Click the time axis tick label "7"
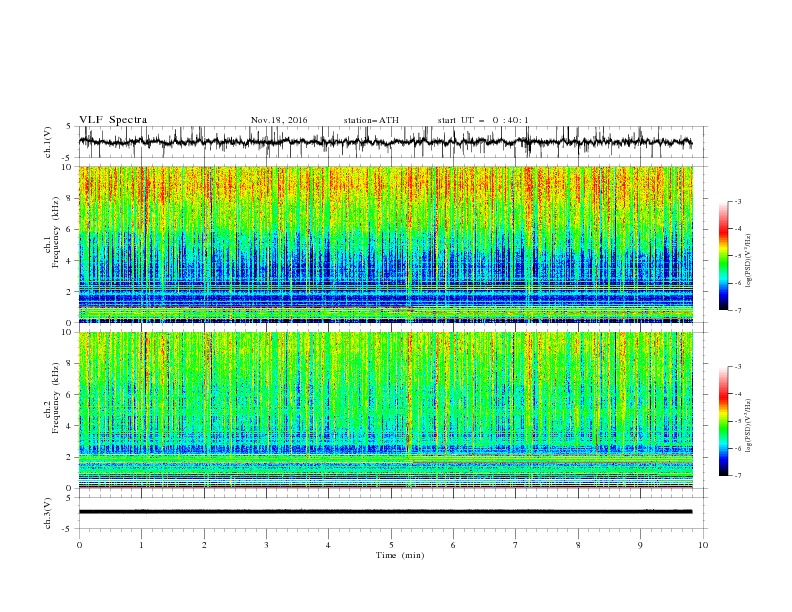Viewport: 792px width, 612px height. pyautogui.click(x=516, y=545)
